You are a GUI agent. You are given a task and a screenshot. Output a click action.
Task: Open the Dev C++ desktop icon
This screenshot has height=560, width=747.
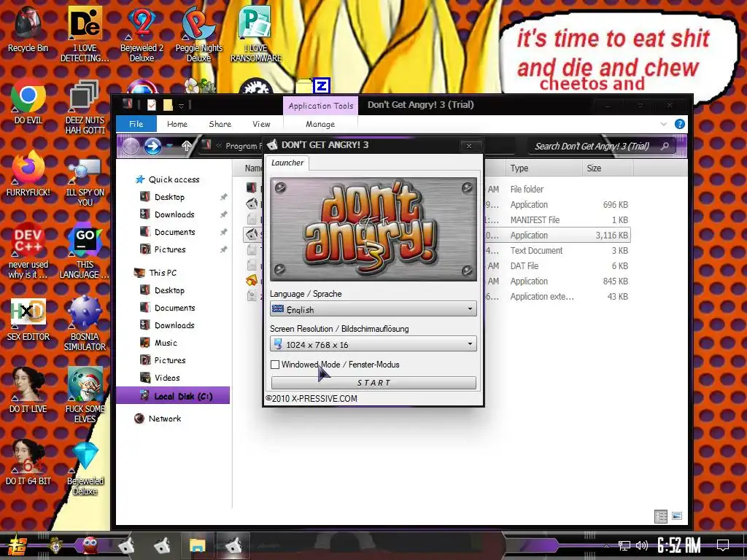[28, 250]
